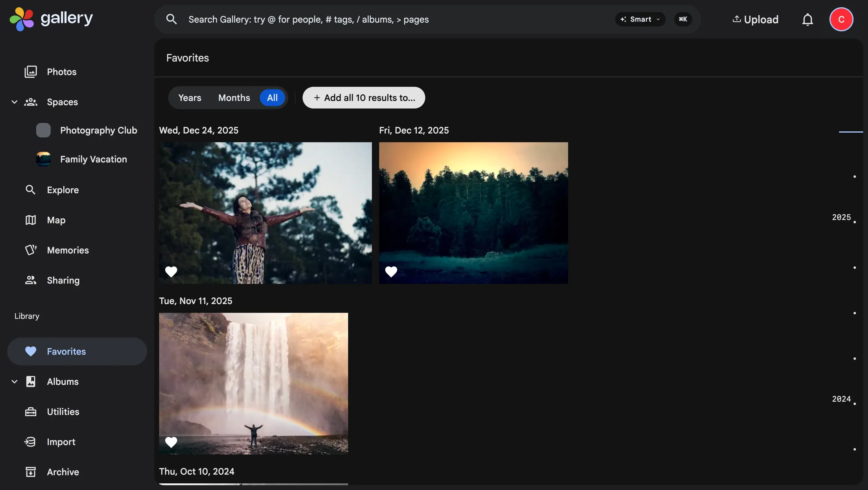
Task: Unfavorite the Nov 11 waterfall photo heart
Action: [x=171, y=442]
